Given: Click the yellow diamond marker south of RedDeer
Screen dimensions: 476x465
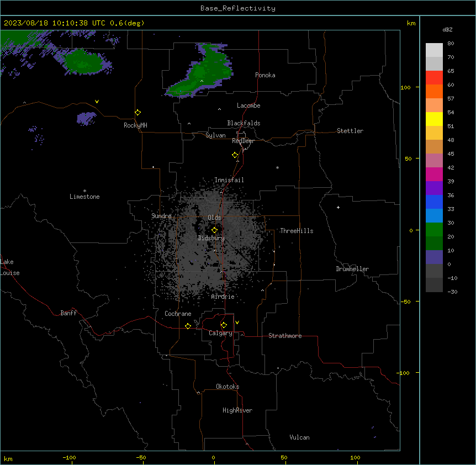Looking at the screenshot, I should (235, 155).
